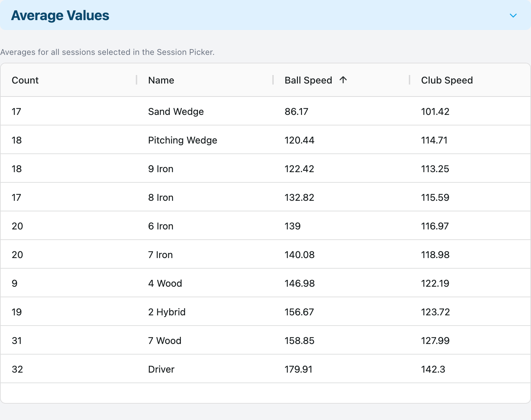The image size is (531, 420).
Task: Click the count 32 in Driver row
Action: pyautogui.click(x=17, y=369)
